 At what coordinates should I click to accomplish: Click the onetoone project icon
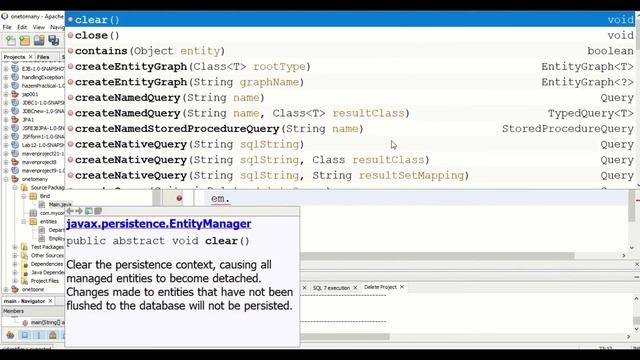coord(15,289)
